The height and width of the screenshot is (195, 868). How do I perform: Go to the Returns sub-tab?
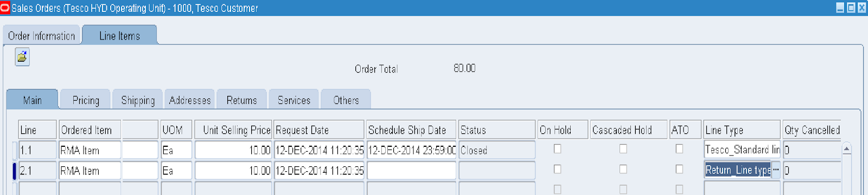click(x=241, y=100)
